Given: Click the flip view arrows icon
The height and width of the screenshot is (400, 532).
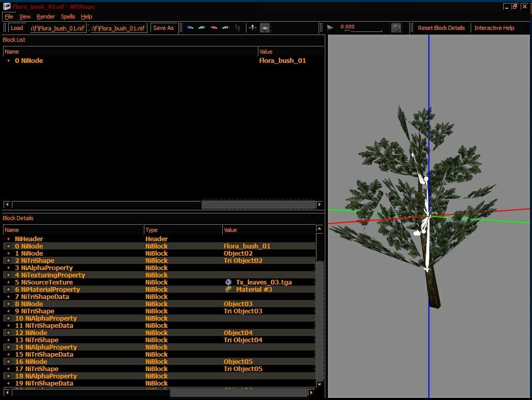Looking at the screenshot, I should [253, 28].
